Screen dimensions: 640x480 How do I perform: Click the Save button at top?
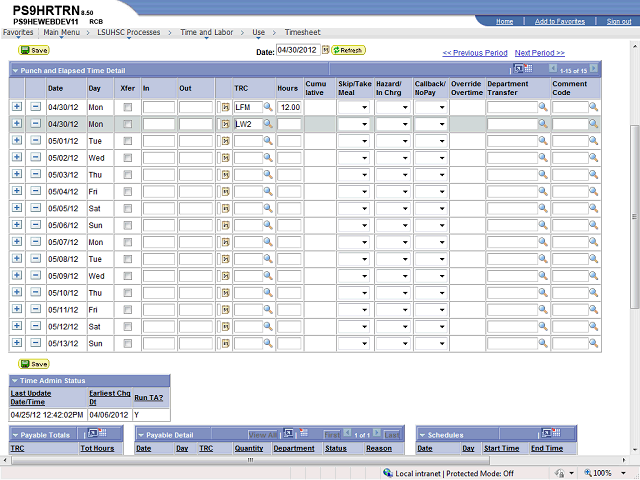click(x=33, y=50)
